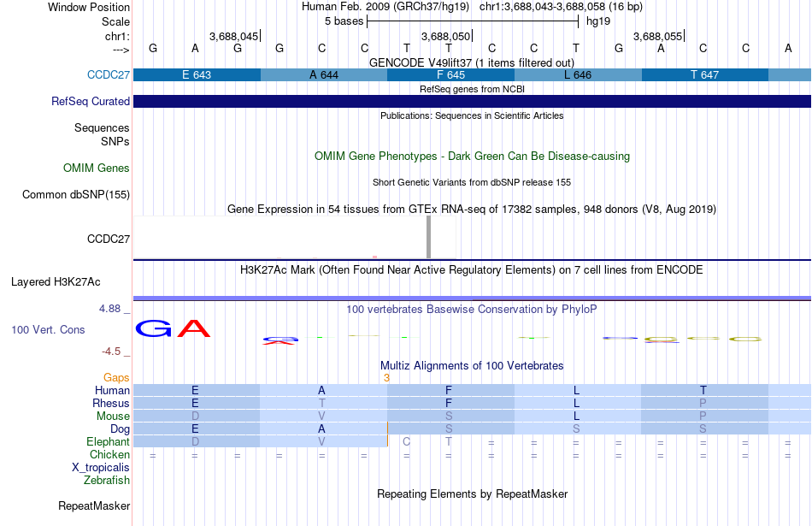The image size is (812, 526).
Task: Click the black CCDC27 GTEx expression label
Action: 109,239
